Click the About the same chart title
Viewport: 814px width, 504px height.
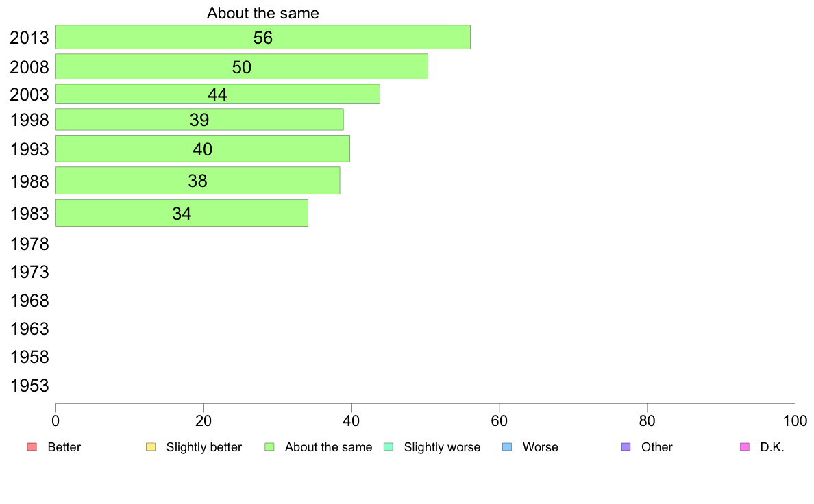point(262,13)
